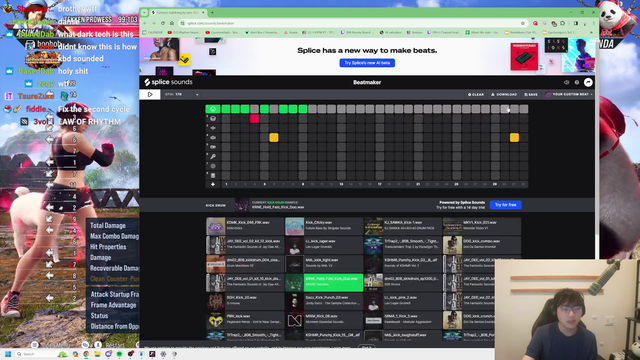Toggle yellow step 31 in fourth track
The width and height of the screenshot is (640, 360).
pos(514,138)
